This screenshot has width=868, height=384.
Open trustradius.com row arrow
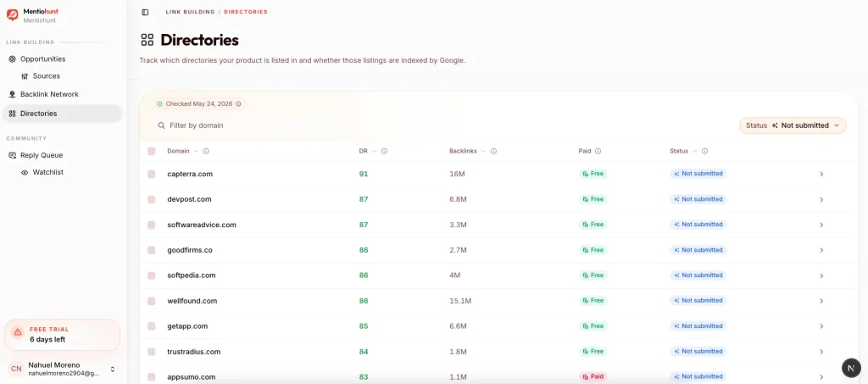(821, 352)
